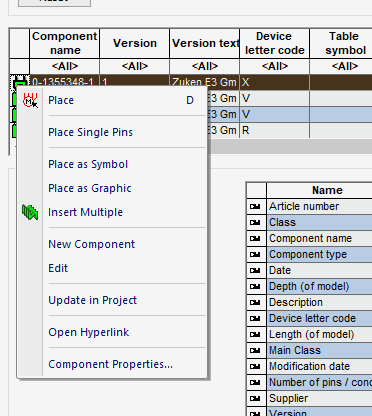Click the icon beside Description row
372x416 pixels.
(255, 303)
